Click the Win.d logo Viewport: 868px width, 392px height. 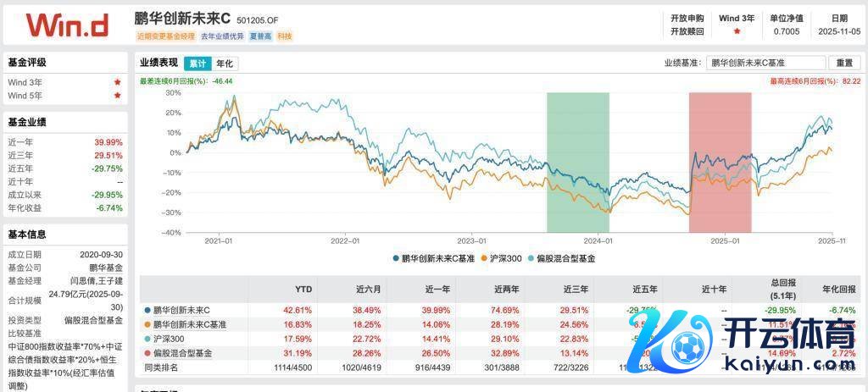coord(66,25)
